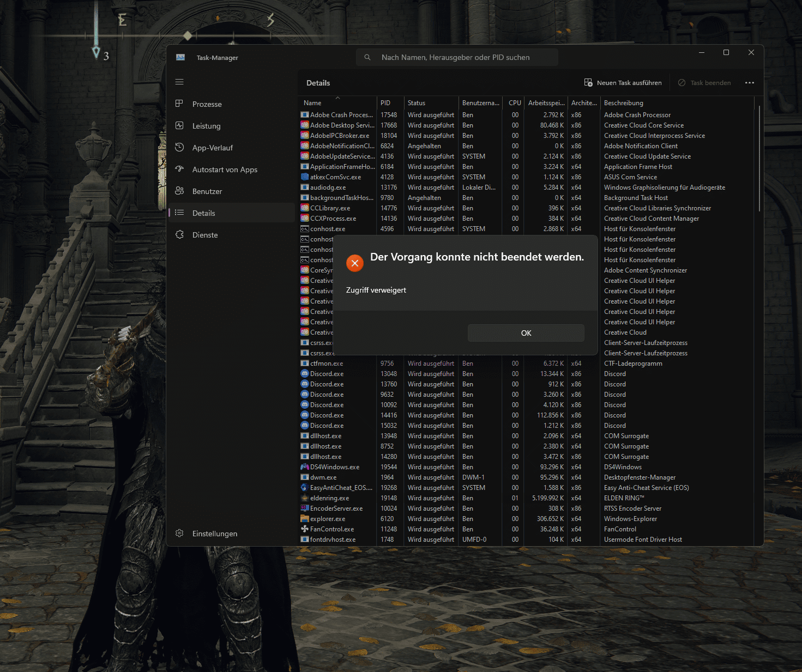The height and width of the screenshot is (672, 802).
Task: Click the eldenring.exe icon
Action: pos(305,498)
